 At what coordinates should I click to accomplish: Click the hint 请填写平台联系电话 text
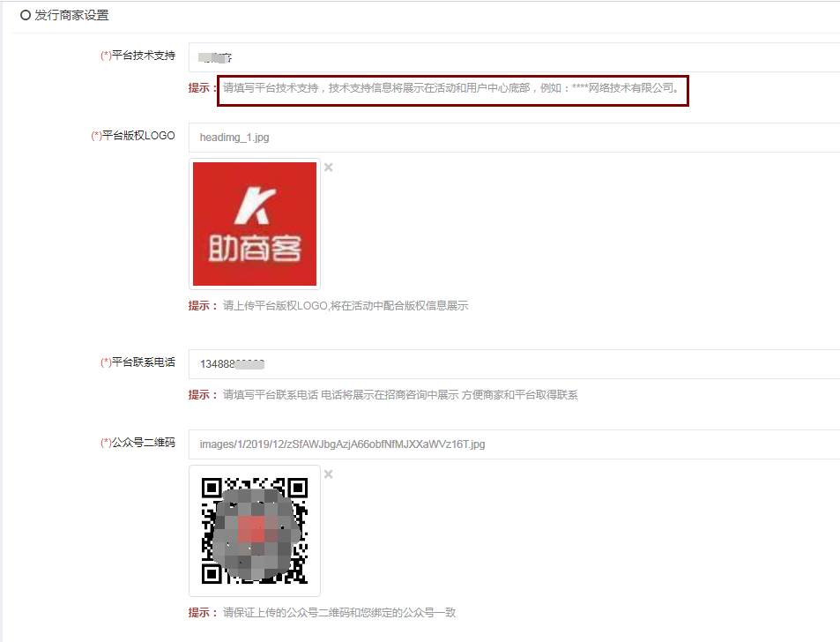(x=400, y=395)
